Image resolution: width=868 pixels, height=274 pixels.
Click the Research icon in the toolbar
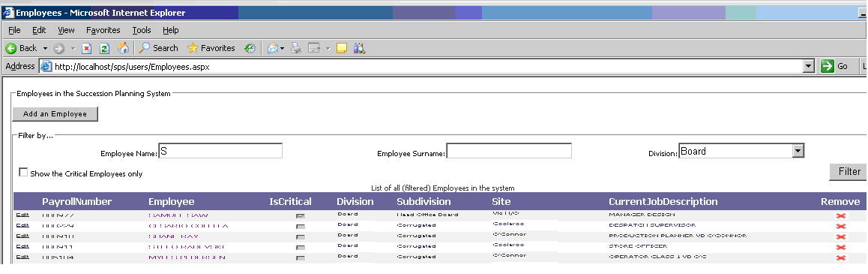(360, 49)
